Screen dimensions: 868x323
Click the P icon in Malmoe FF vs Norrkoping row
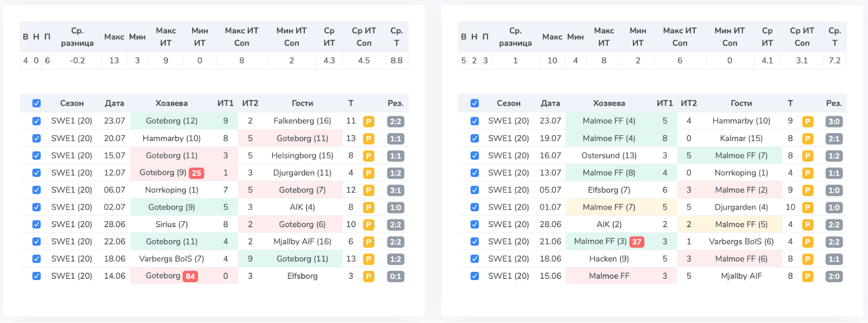click(808, 173)
